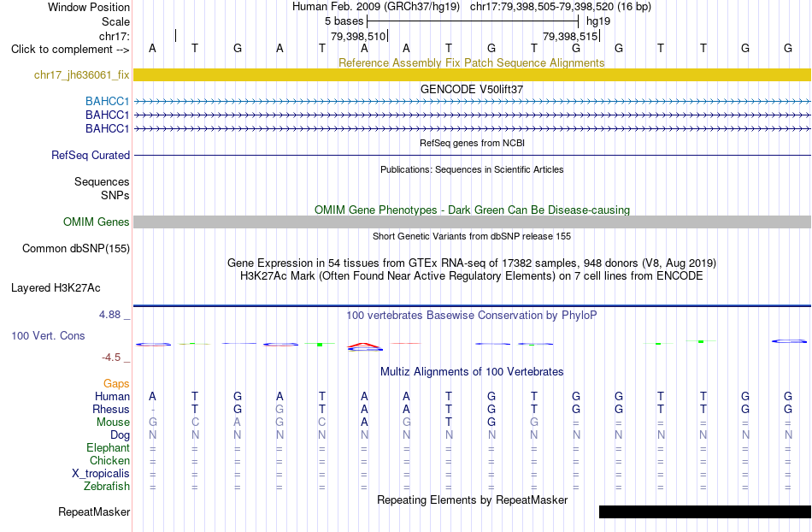The height and width of the screenshot is (532, 812).
Task: Click the 5 bases scale bar
Action: (472, 21)
